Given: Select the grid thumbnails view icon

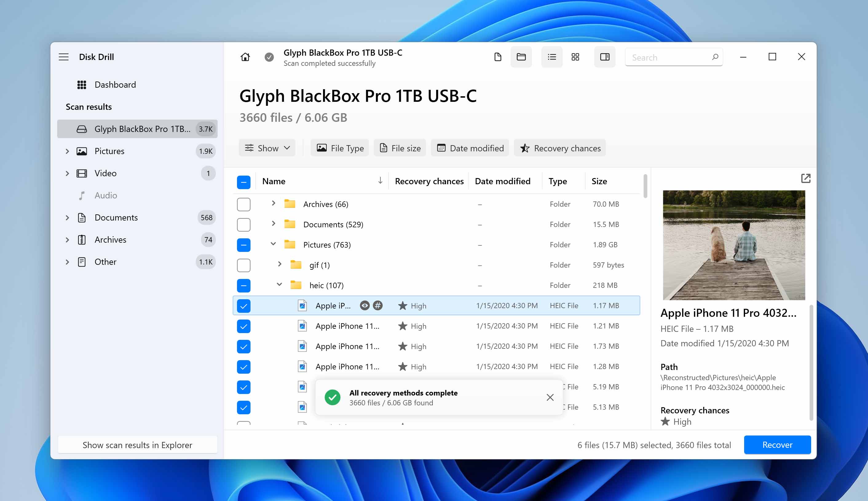Looking at the screenshot, I should [x=575, y=57].
